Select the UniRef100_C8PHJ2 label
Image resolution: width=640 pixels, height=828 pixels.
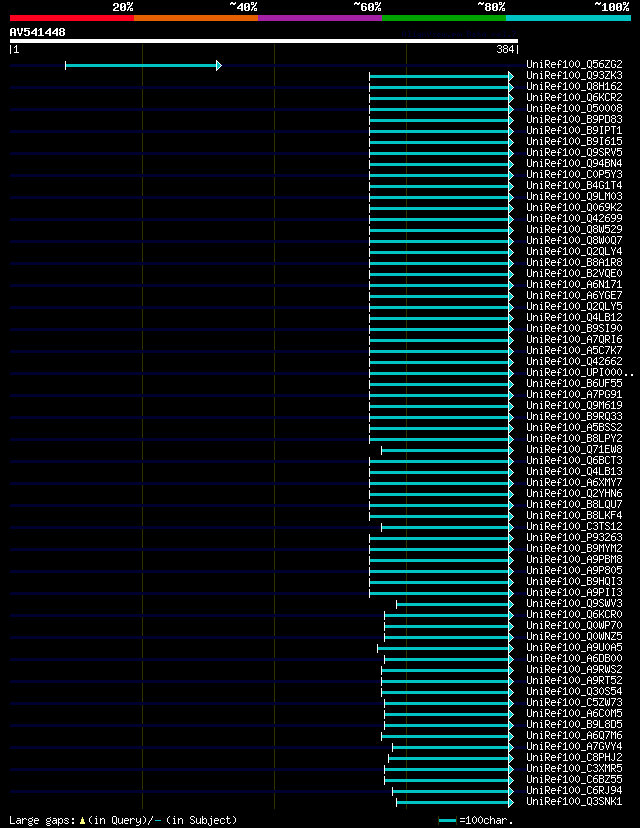coord(574,757)
